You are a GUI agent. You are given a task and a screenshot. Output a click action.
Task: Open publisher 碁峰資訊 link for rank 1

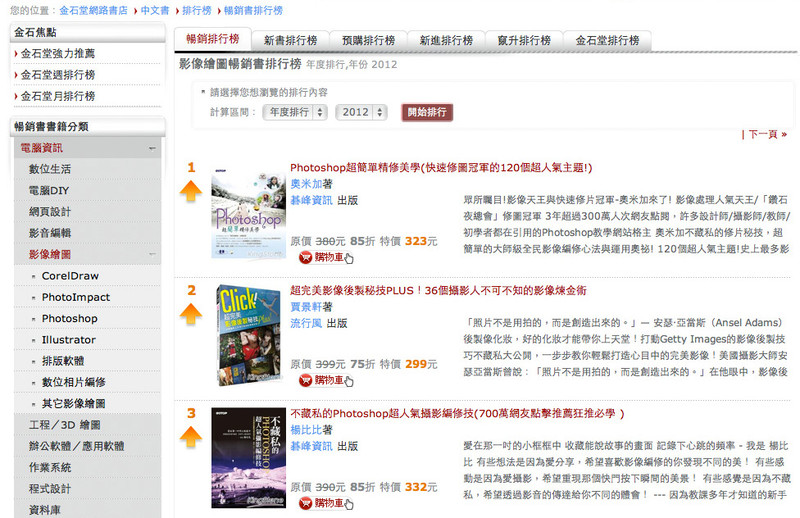[x=311, y=201]
